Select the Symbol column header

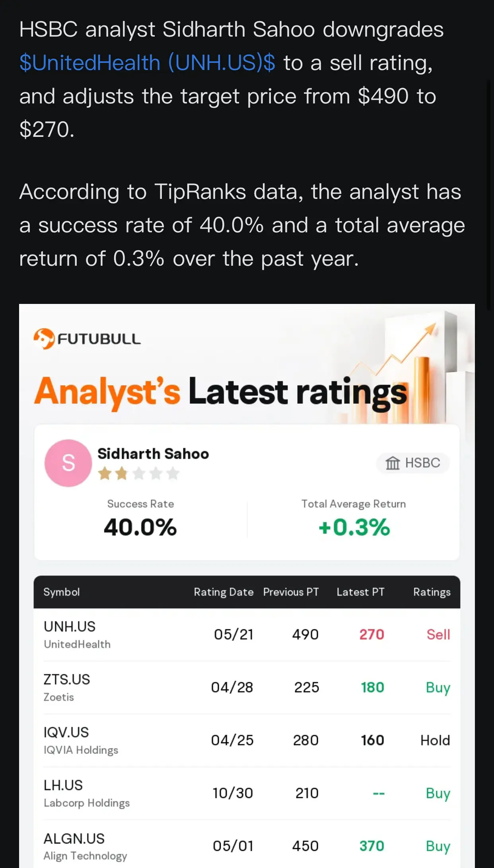62,592
